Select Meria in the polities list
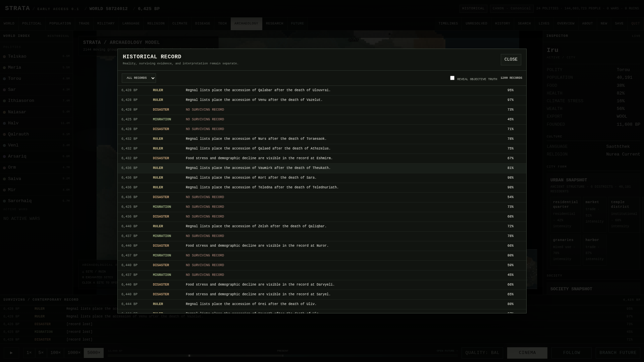The height and width of the screenshot is (362, 644). click(37, 67)
